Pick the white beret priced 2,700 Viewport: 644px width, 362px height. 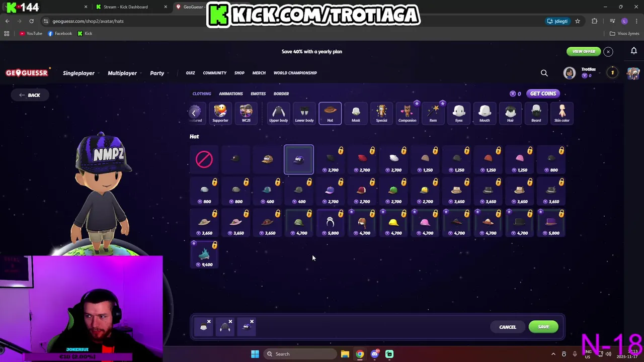tap(393, 159)
